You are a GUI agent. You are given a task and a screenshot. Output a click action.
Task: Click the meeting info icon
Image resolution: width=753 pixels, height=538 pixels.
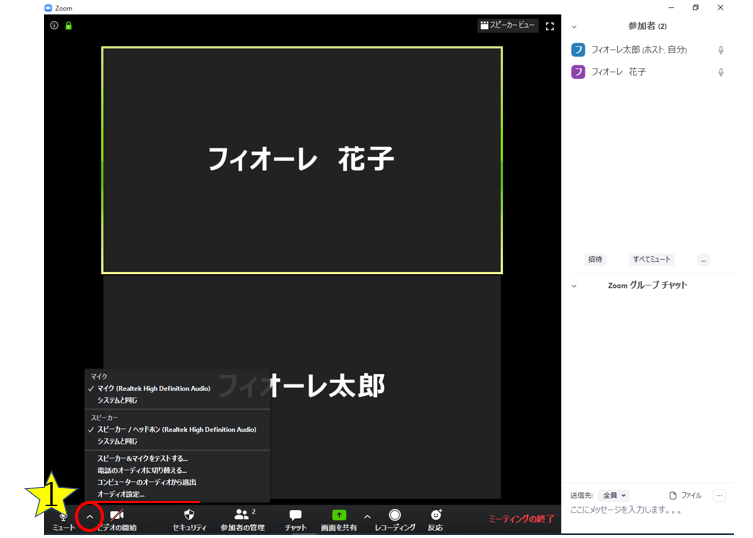click(54, 25)
